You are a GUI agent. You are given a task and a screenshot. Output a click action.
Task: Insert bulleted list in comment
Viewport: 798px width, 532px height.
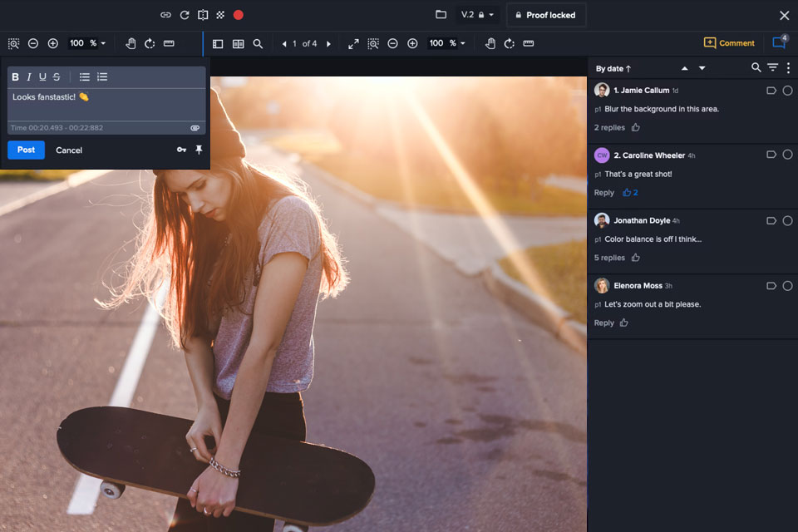point(85,76)
